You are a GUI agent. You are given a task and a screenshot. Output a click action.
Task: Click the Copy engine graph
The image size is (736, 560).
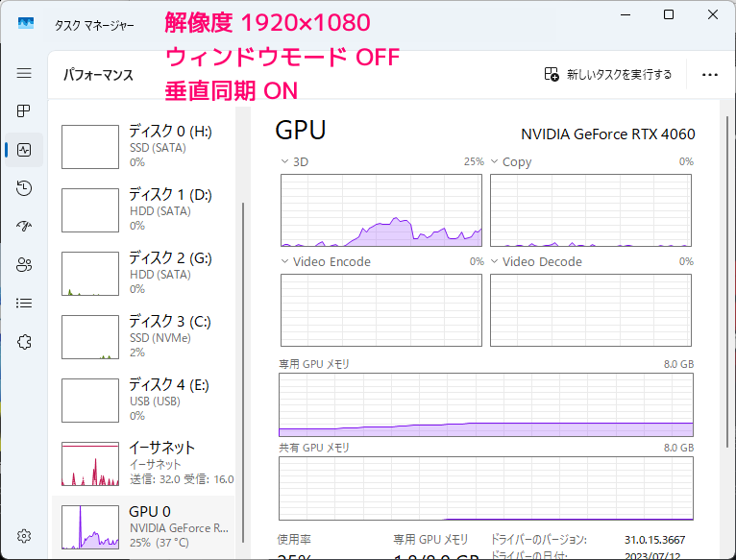[591, 210]
